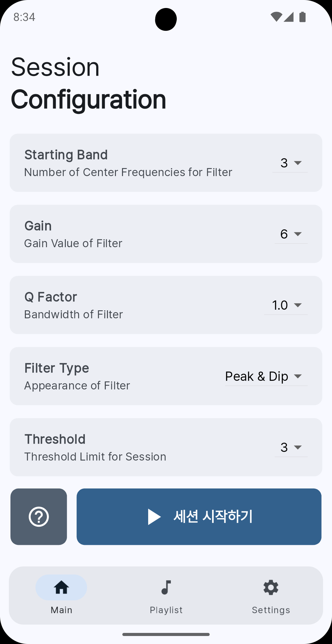Expand the Gain value dropdown
332x644 pixels.
click(291, 234)
